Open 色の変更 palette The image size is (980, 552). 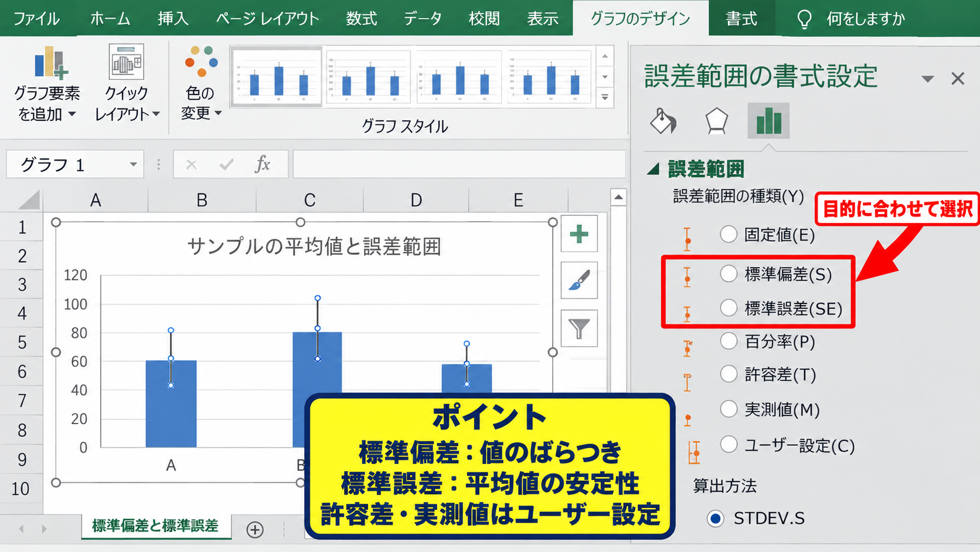(200, 83)
